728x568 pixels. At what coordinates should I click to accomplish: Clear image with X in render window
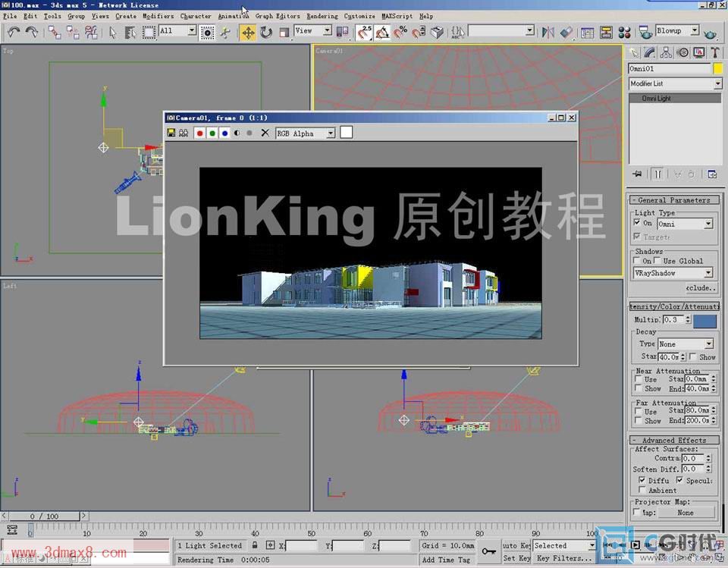click(x=265, y=133)
